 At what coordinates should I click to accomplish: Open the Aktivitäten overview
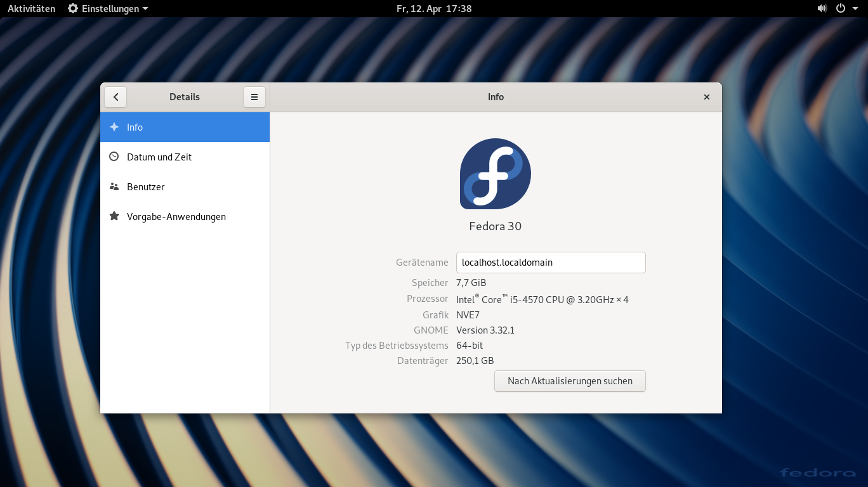[x=32, y=8]
